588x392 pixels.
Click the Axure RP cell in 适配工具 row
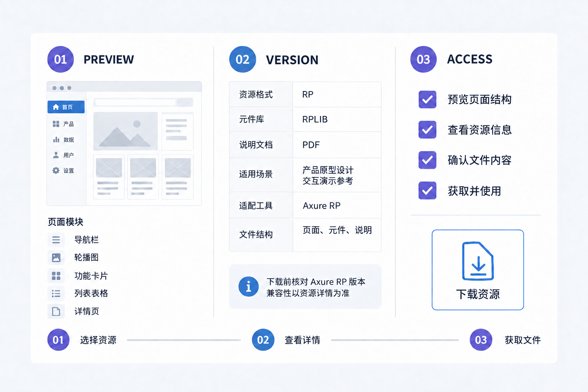click(x=337, y=206)
